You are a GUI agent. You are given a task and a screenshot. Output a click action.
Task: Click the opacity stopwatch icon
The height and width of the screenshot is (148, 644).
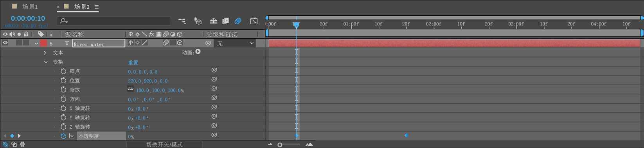(x=63, y=136)
